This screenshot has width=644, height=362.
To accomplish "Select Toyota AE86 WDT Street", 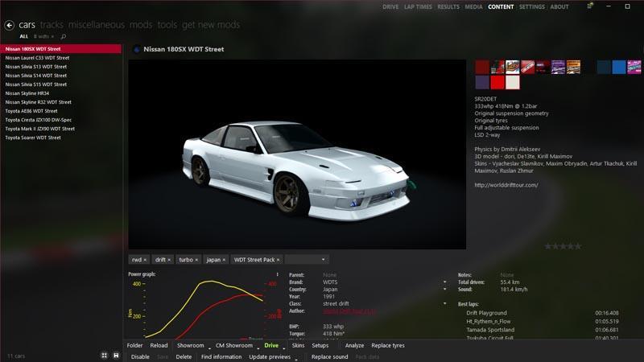I will click(x=61, y=111).
